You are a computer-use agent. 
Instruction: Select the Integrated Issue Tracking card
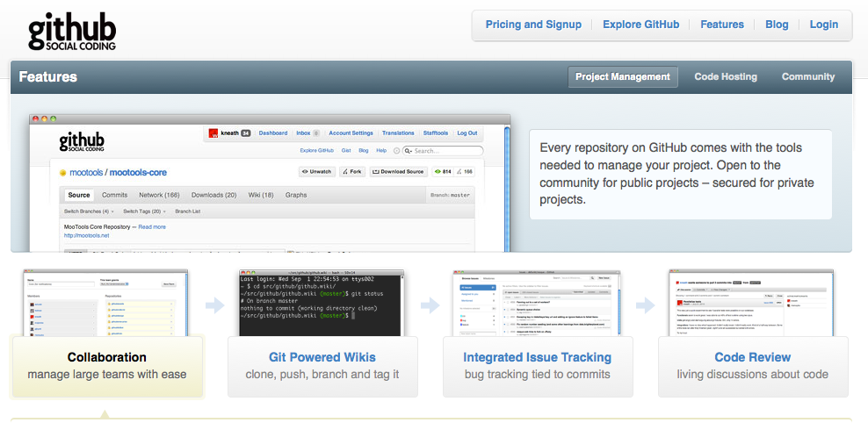538,365
